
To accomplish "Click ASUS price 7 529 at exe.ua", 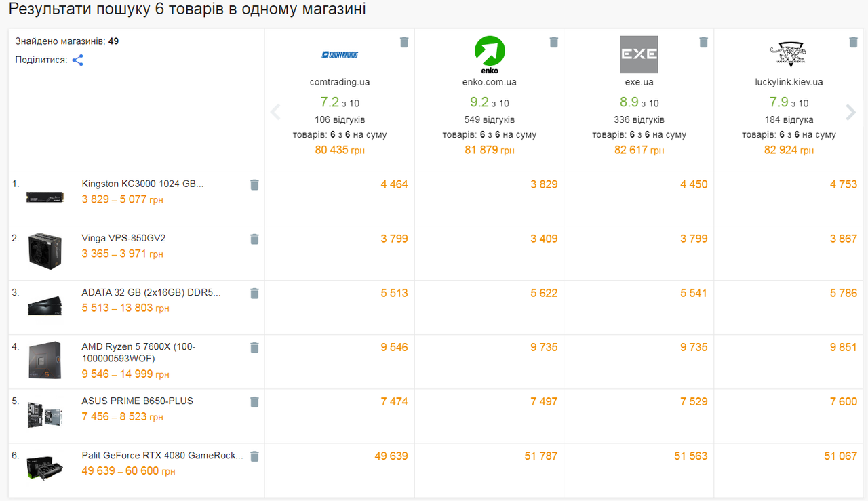I will [694, 401].
